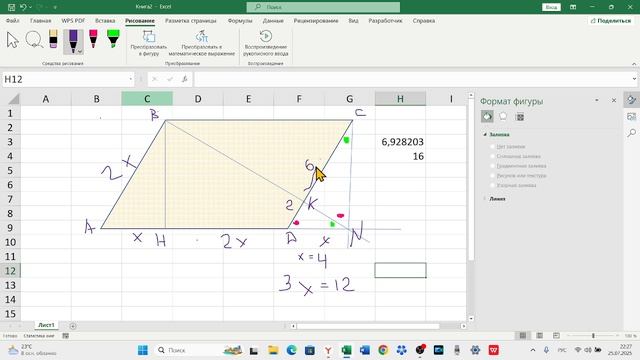
Task: Open purple pen options dropdown arrow
Action: (80, 51)
